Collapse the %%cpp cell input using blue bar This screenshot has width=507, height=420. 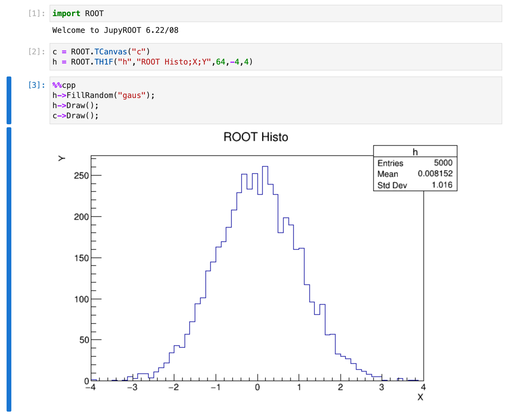[x=9, y=100]
